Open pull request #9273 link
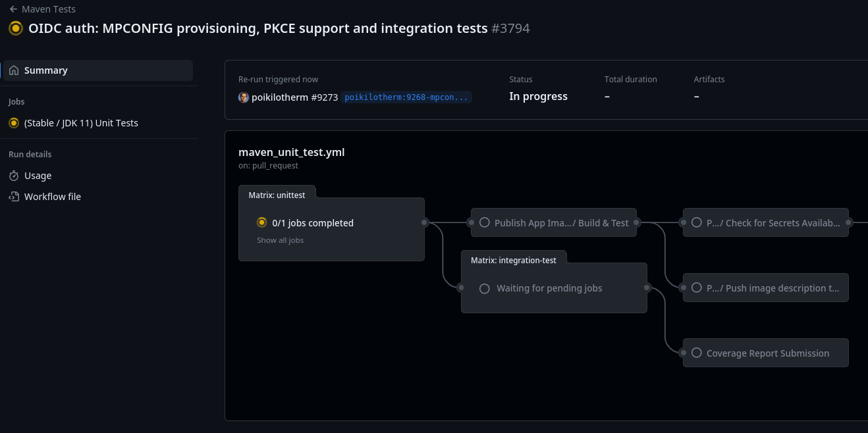This screenshot has width=868, height=433. coord(324,97)
